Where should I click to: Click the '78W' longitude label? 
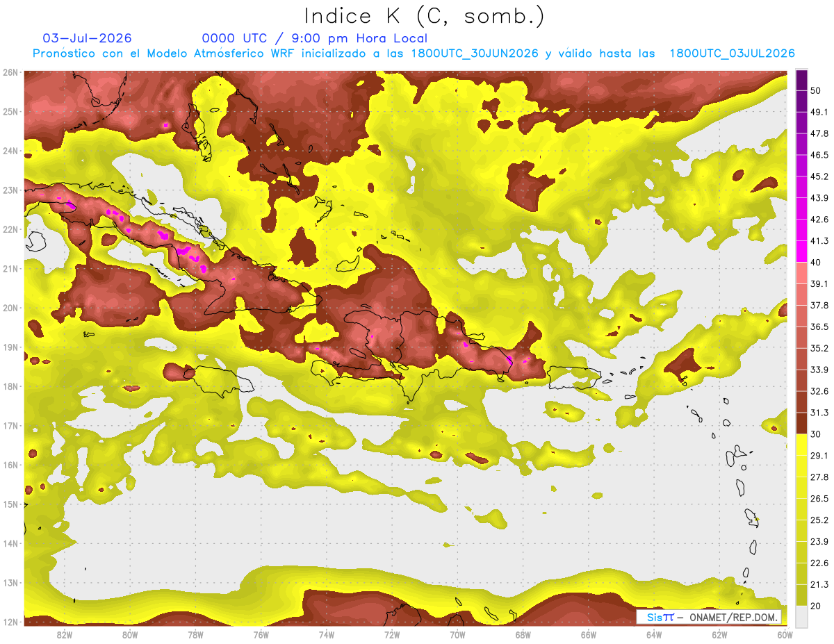pyautogui.click(x=195, y=635)
